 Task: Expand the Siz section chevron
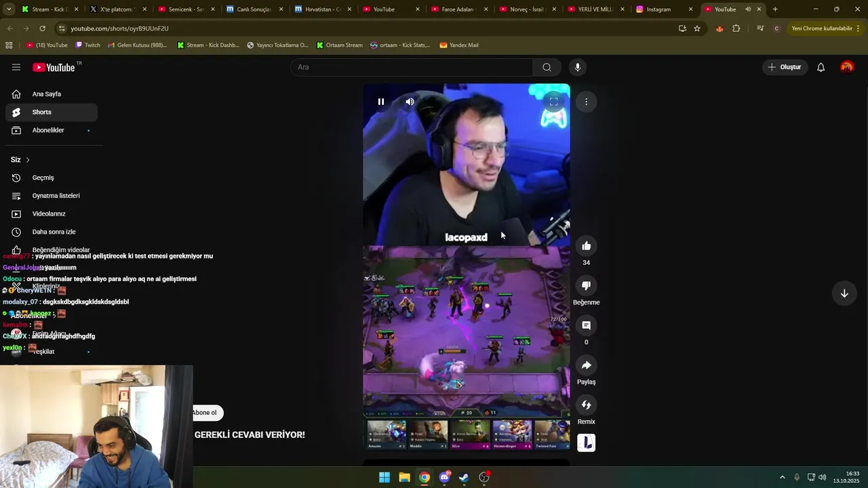28,160
